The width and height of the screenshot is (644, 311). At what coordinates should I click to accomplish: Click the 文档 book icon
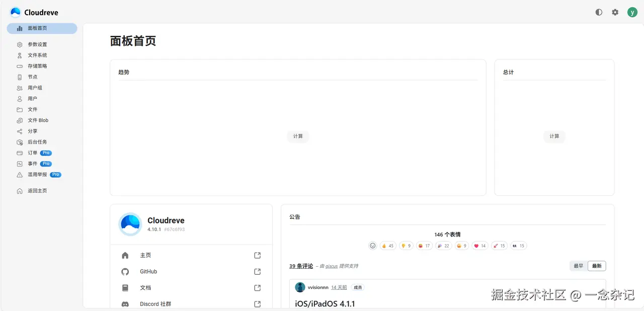click(x=125, y=288)
